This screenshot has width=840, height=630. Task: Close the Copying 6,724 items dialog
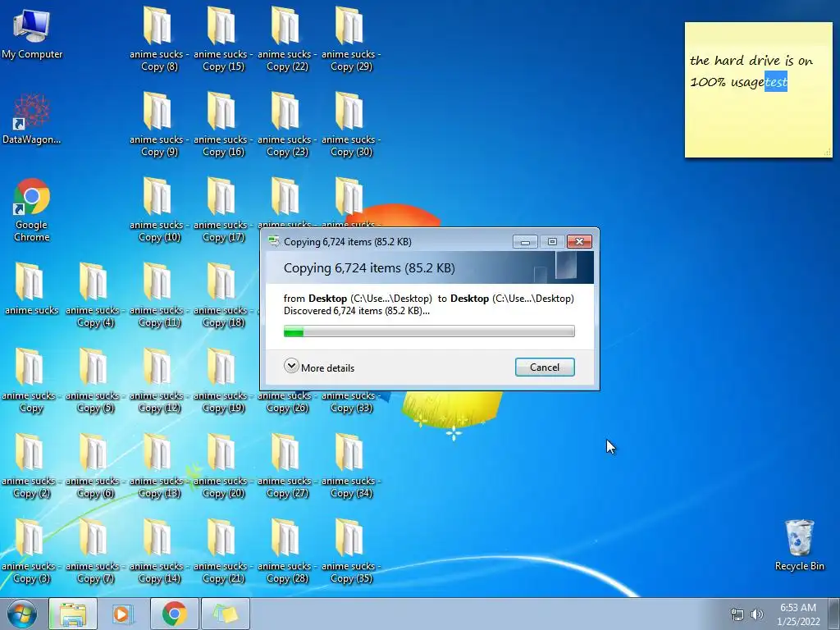(579, 242)
